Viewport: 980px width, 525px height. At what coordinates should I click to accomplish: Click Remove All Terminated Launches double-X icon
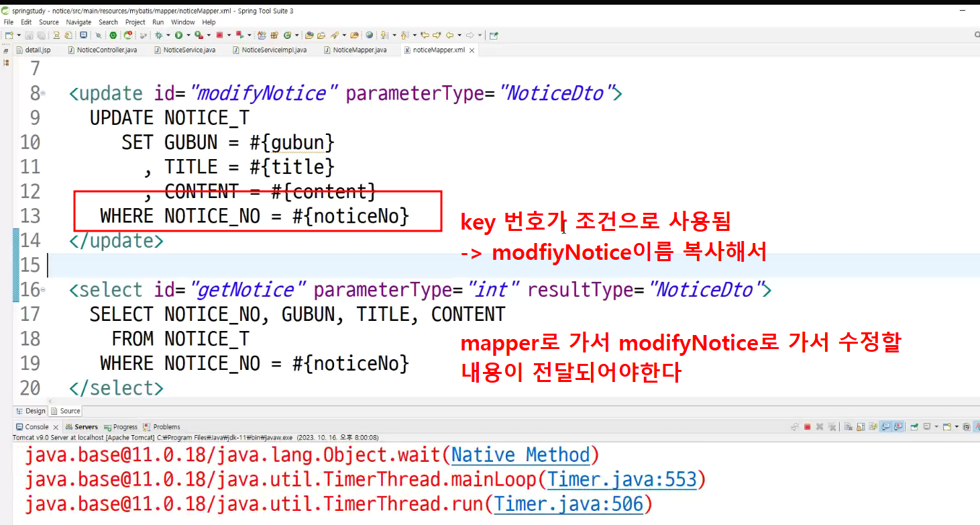pos(832,427)
